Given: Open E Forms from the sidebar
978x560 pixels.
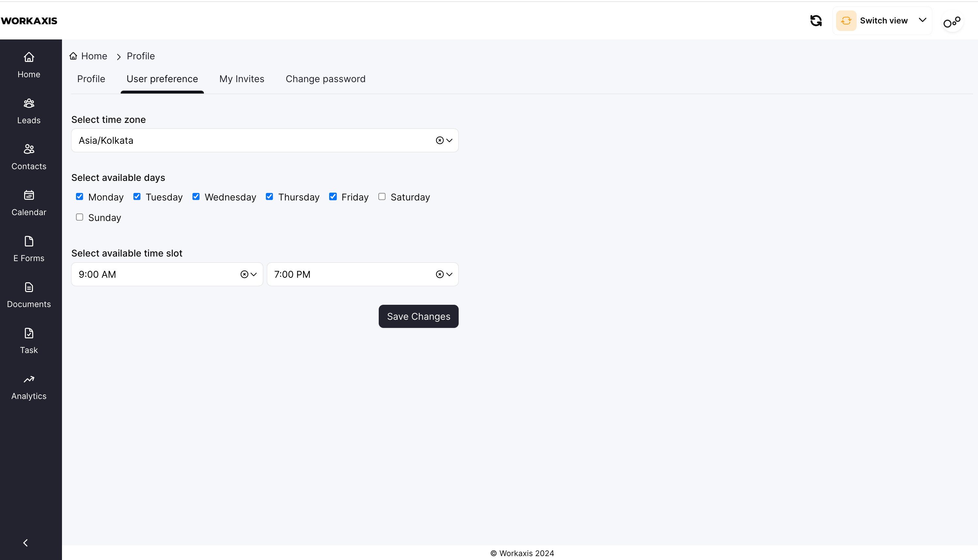Looking at the screenshot, I should point(29,249).
